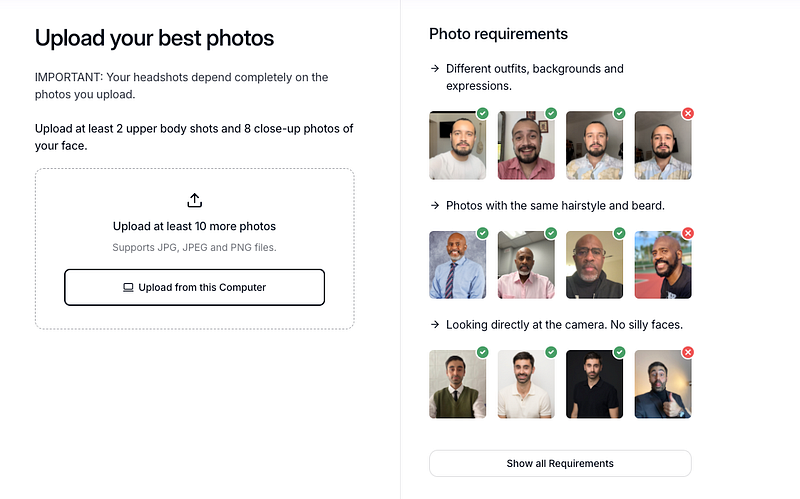This screenshot has height=499, width=800.
Task: Click the red X badge on the thumbs-up photo
Action: (x=688, y=352)
